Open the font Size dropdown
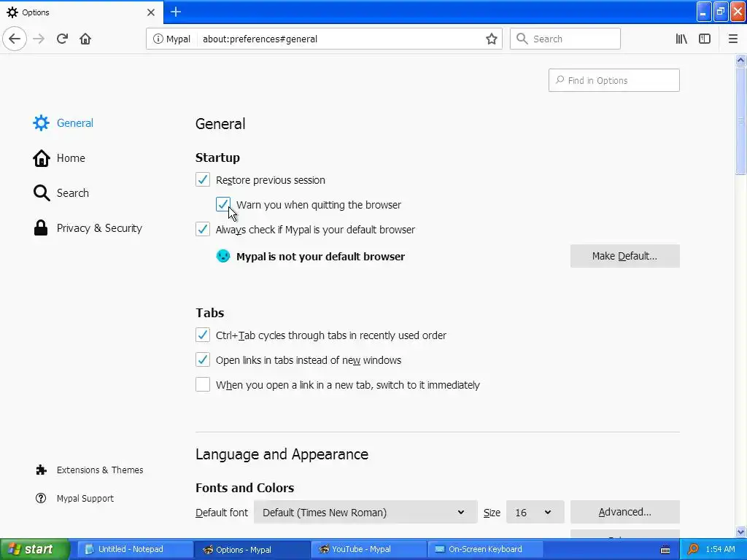The width and height of the screenshot is (747, 560). pyautogui.click(x=535, y=513)
